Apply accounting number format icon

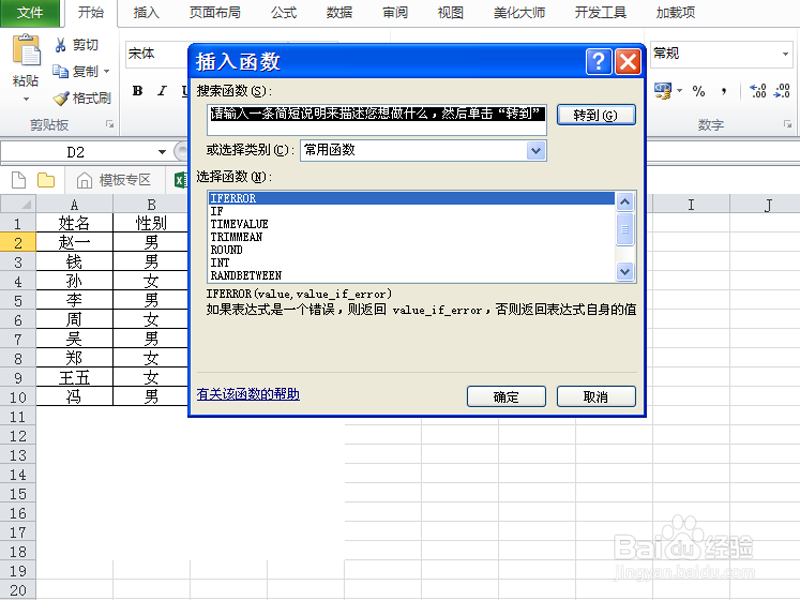point(663,91)
